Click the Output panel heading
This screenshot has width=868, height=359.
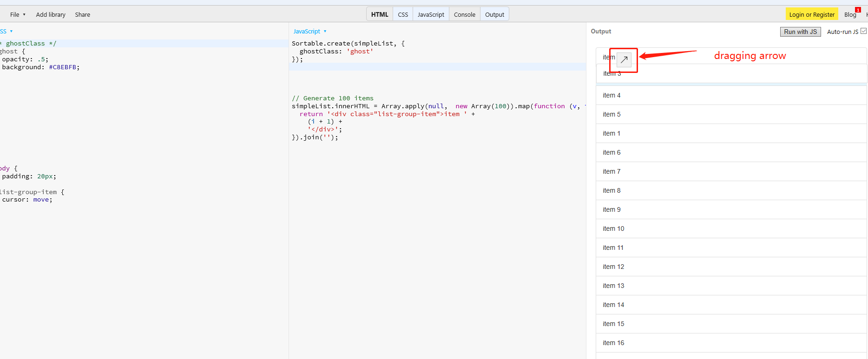pos(601,31)
